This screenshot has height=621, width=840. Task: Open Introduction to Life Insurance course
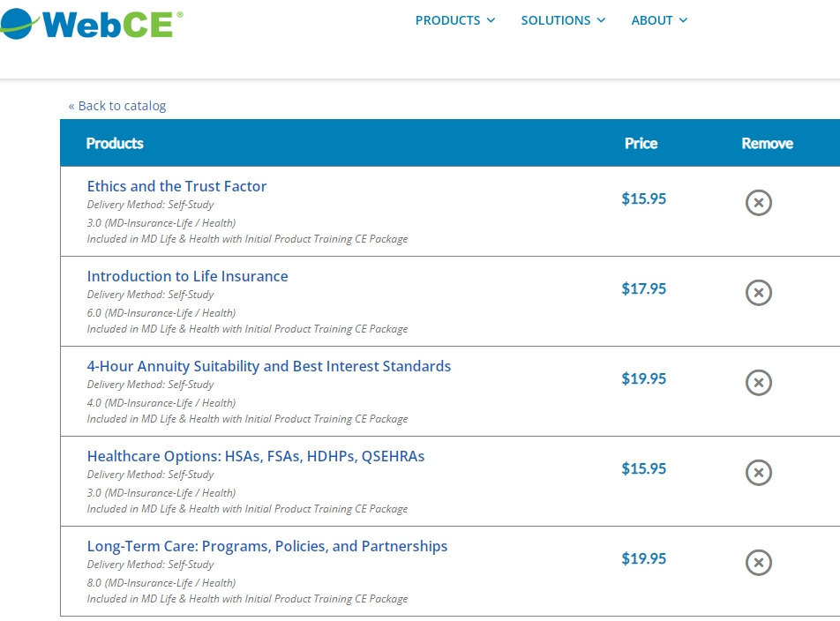(x=187, y=276)
